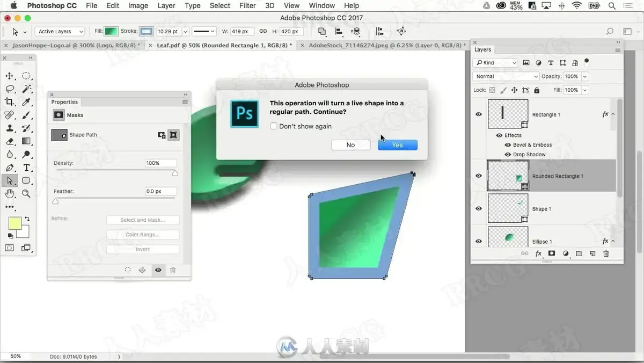Viewport: 644px width, 363px height.
Task: Select the Dodge tool
Action: click(26, 155)
